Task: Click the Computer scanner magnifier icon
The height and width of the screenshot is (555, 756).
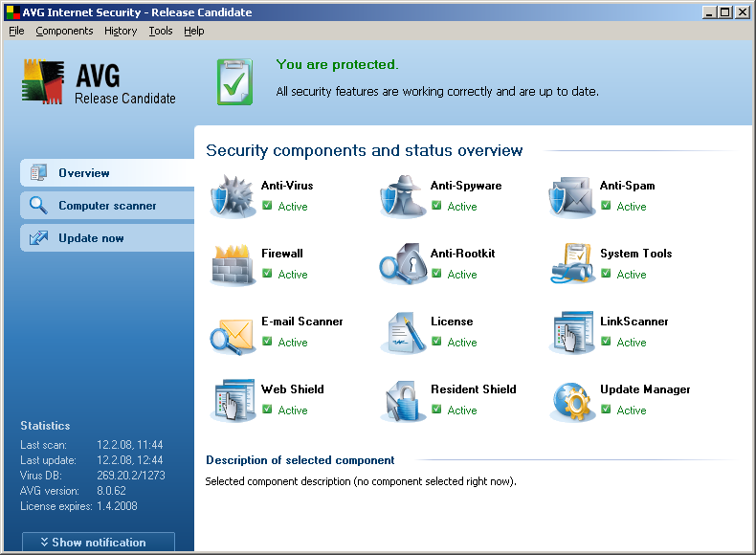Action: pos(38,205)
